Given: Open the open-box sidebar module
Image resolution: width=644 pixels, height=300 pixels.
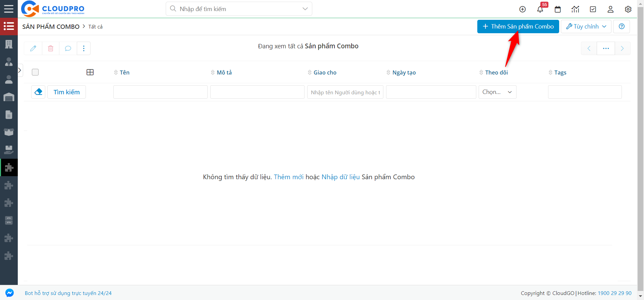Looking at the screenshot, I should 9,132.
